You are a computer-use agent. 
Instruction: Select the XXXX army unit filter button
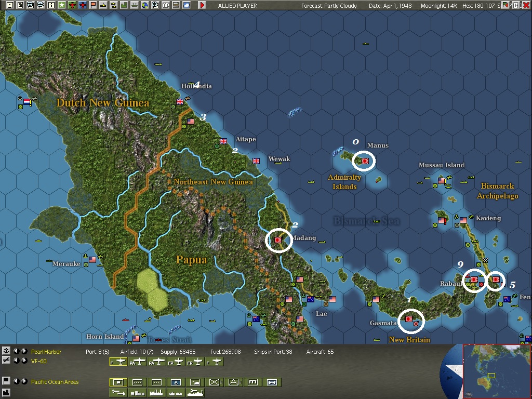(x=137, y=382)
